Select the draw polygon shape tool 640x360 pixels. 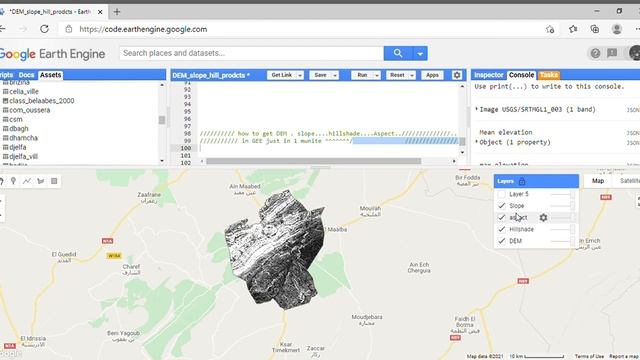pos(40,181)
